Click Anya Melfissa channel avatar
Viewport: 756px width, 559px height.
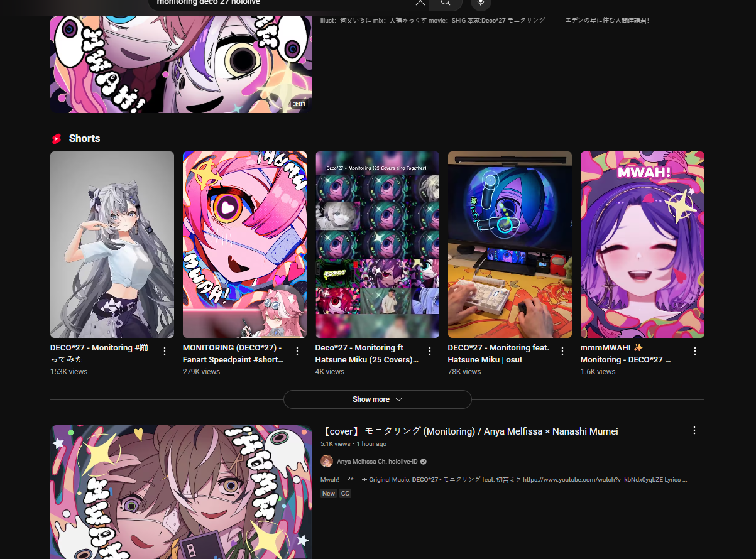[x=327, y=461]
